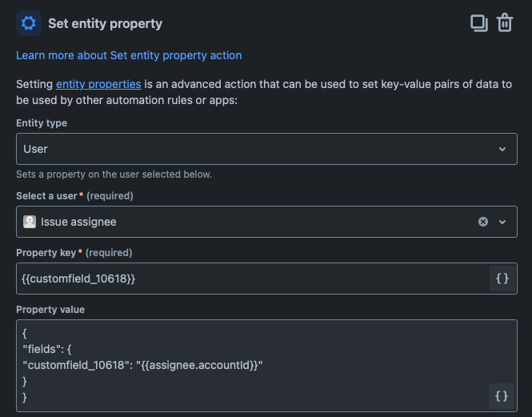Viewport: 532px width, 417px height.
Task: Click the Issue assignee field text
Action: pyautogui.click(x=78, y=222)
